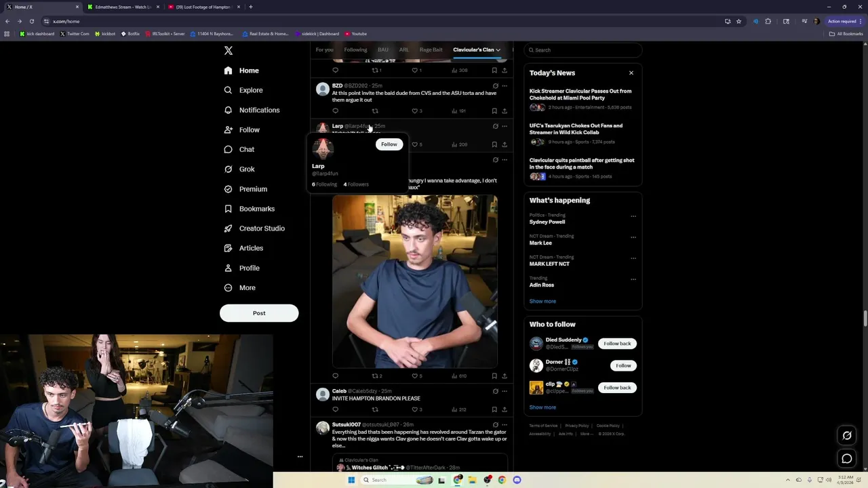
Task: Share BZD's post
Action: [504, 111]
